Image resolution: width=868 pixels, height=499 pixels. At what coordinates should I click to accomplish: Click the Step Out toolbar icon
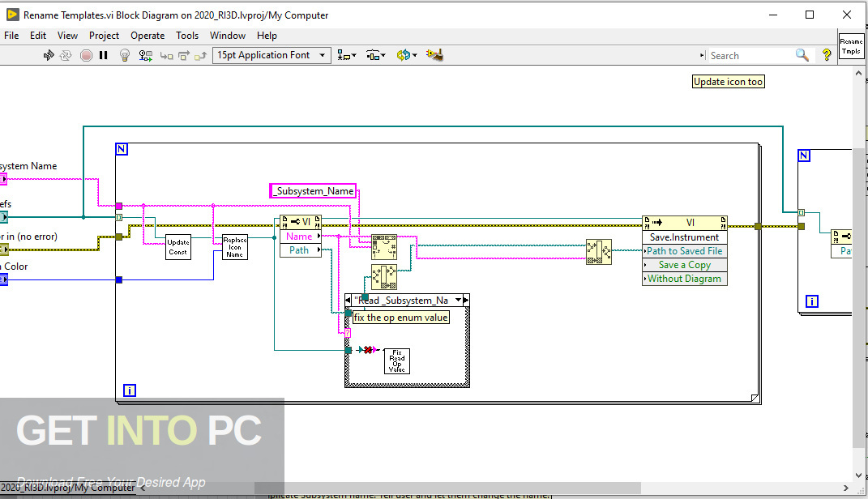point(201,55)
